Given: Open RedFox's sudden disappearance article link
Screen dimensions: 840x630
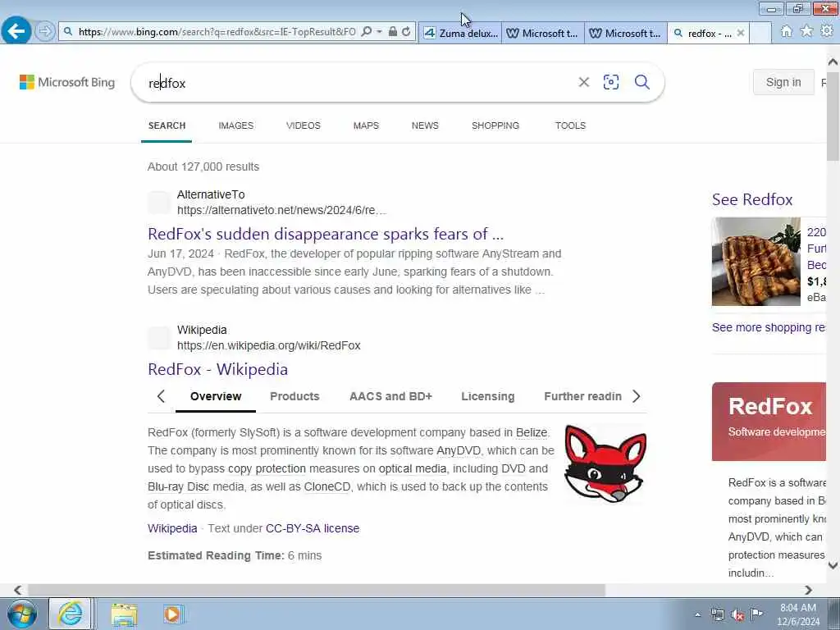Looking at the screenshot, I should [x=326, y=234].
